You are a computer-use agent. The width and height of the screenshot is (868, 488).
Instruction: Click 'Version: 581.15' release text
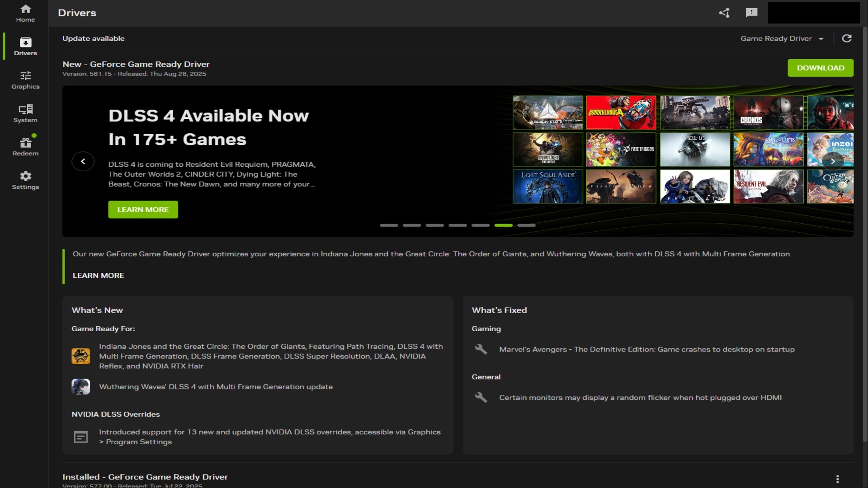pos(134,74)
